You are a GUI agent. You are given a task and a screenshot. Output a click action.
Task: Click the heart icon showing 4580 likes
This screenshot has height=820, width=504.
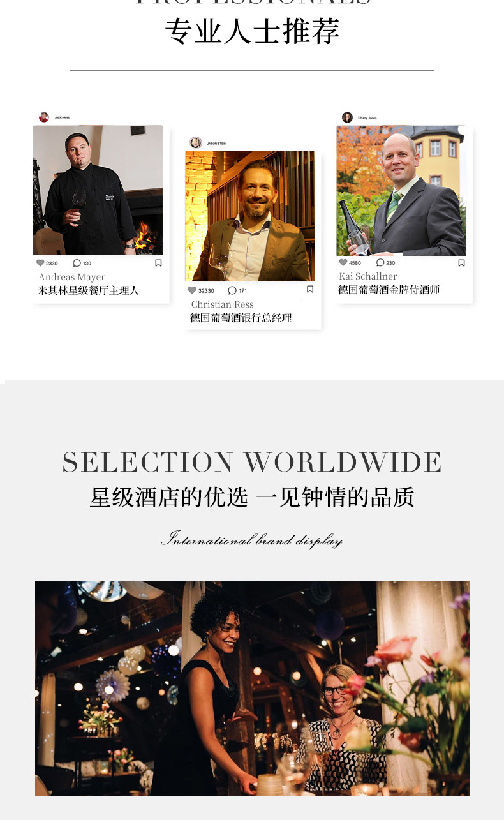click(343, 262)
